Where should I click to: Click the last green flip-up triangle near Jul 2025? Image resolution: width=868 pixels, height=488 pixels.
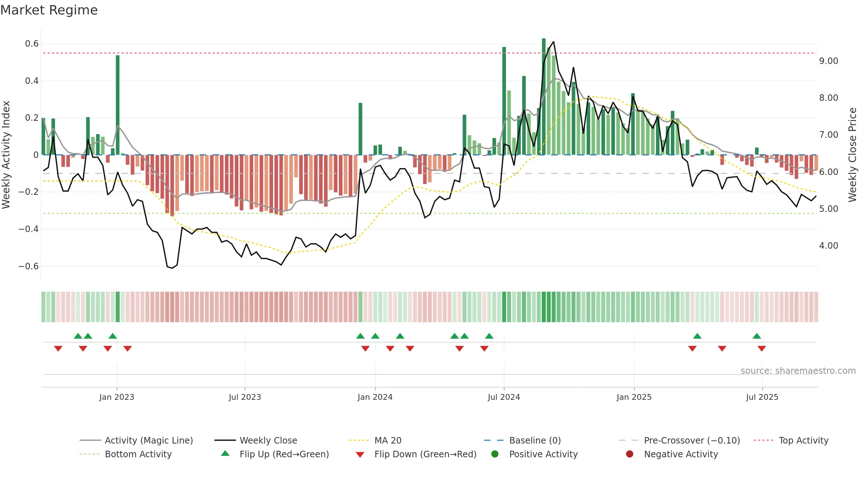pos(757,336)
